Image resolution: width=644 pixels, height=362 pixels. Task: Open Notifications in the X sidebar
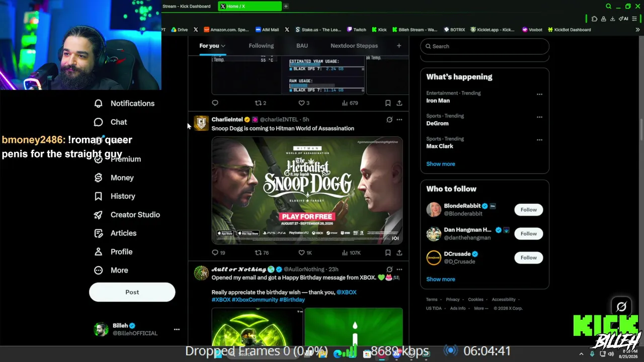pos(124,104)
